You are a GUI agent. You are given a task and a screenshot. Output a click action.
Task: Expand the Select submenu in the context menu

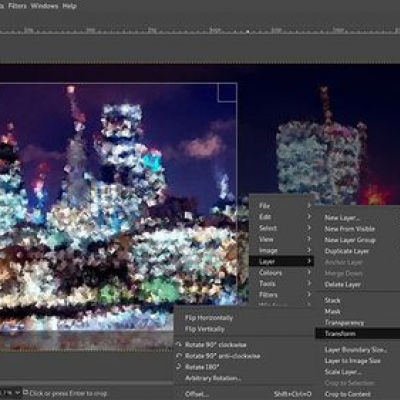tap(282, 228)
